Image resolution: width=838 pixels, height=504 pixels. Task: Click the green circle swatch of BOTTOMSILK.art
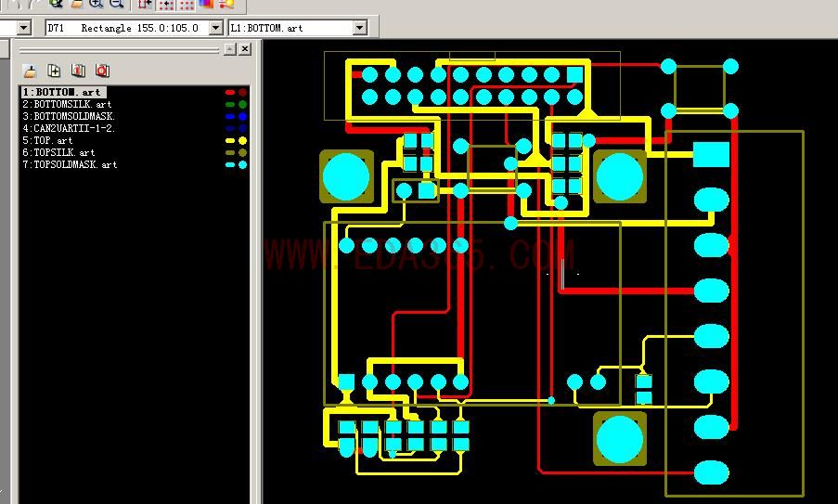click(242, 105)
